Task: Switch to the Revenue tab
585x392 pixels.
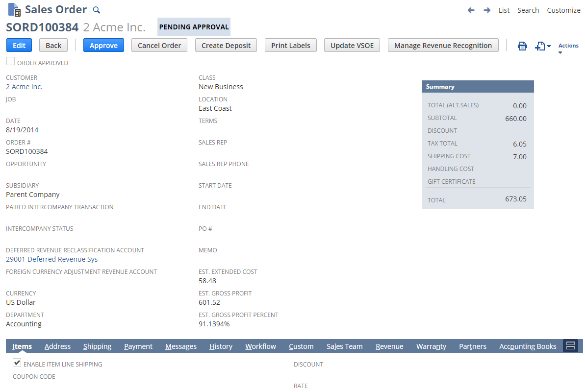Action: [389, 346]
